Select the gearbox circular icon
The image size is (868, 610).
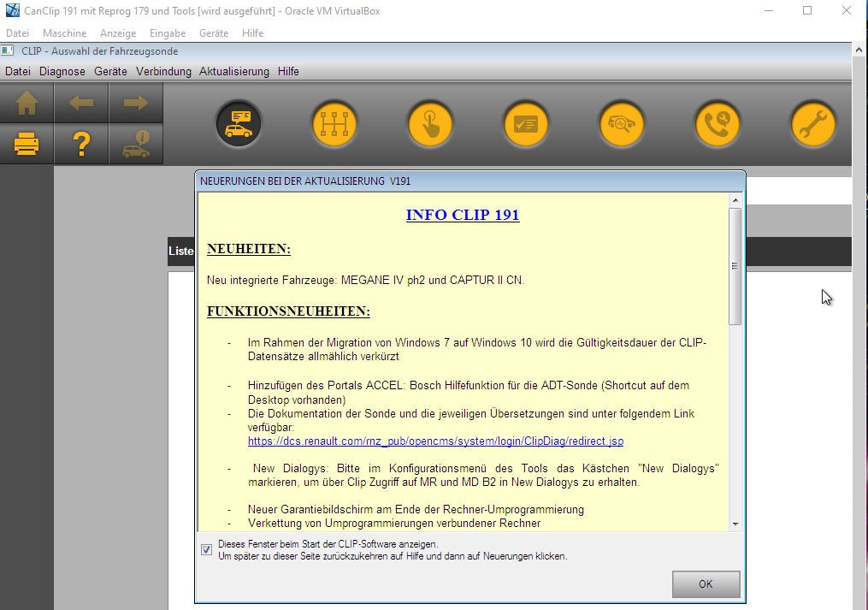click(334, 125)
